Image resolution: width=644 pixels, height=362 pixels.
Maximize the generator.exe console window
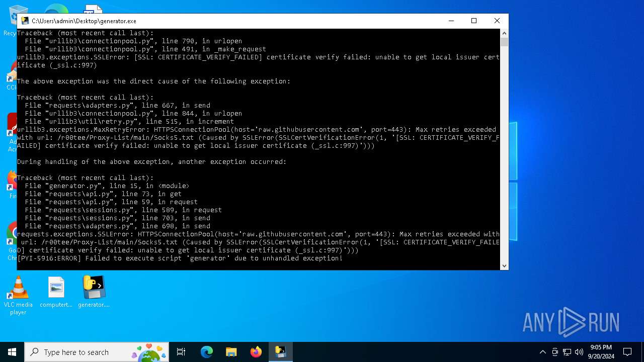[474, 21]
